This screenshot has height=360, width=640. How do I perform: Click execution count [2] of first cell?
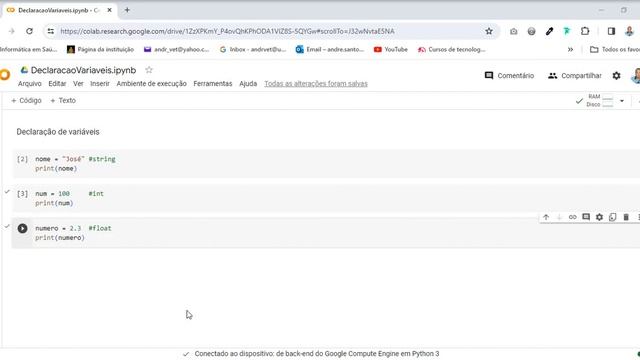(22, 159)
